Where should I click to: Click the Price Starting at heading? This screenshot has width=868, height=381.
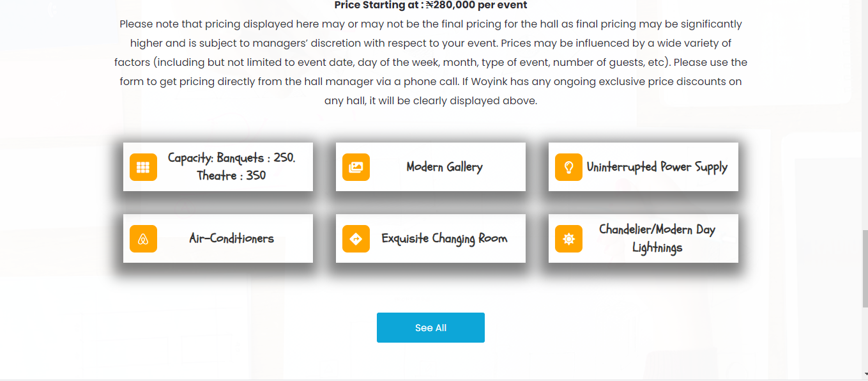pyautogui.click(x=430, y=5)
